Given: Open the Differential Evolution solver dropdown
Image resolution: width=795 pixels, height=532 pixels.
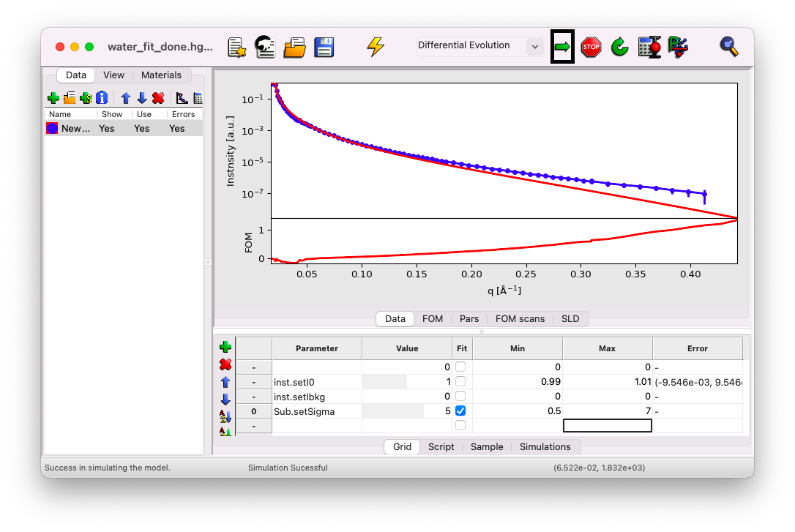Looking at the screenshot, I should coord(479,46).
